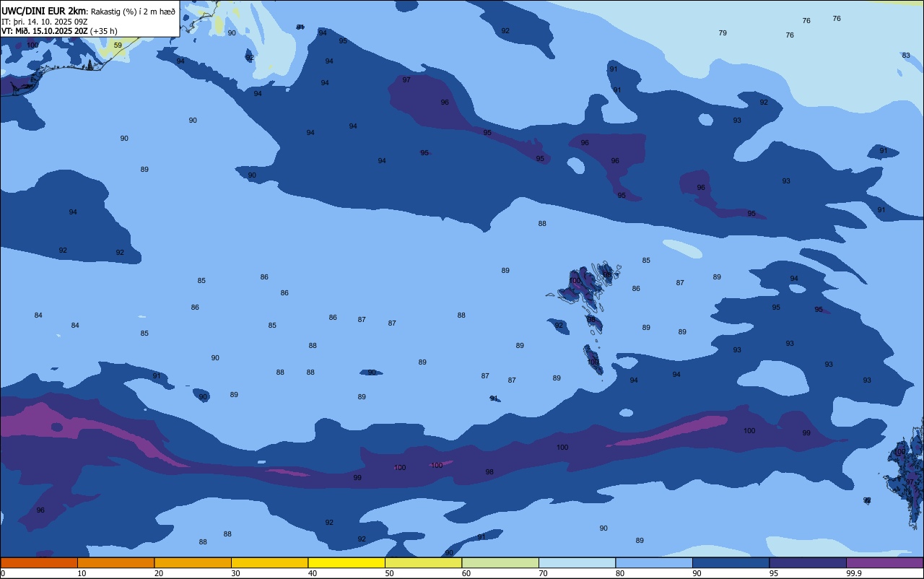
Task: Click the 'VT: Mið. 15.10.2025 20Z (+35 h)' line
Action: 59,31
